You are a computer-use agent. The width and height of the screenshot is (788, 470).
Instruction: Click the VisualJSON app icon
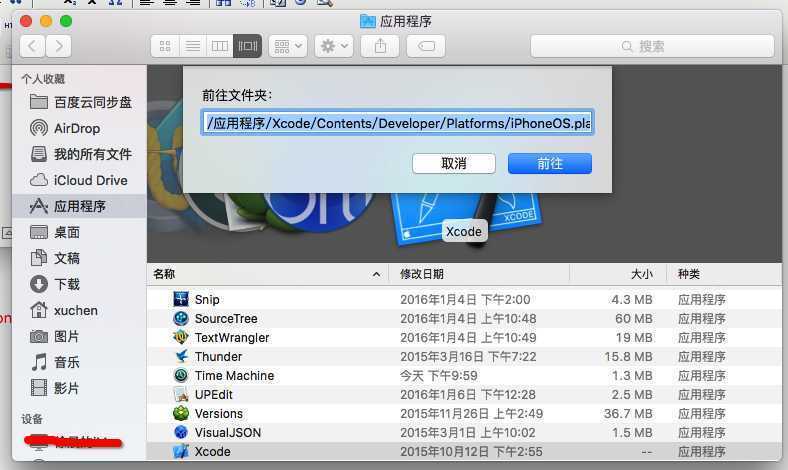click(x=180, y=432)
